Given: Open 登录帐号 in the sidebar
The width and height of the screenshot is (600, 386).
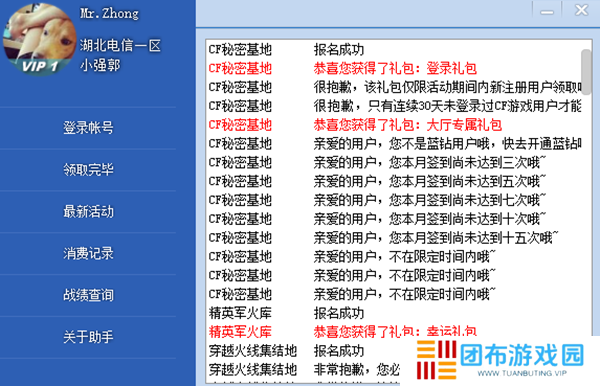Looking at the screenshot, I should [x=88, y=128].
